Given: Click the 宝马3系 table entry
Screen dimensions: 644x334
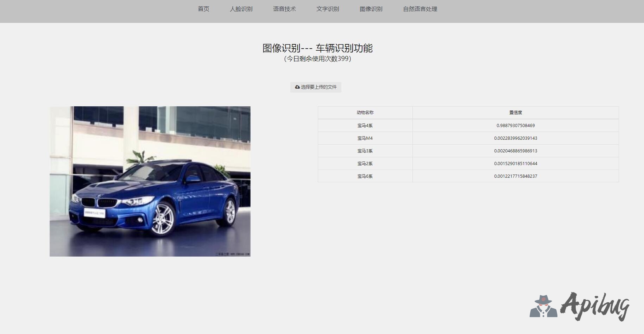Looking at the screenshot, I should point(365,151).
